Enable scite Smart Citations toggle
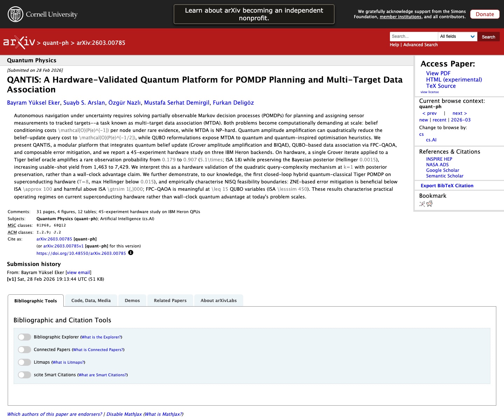The width and height of the screenshot is (504, 420). pyautogui.click(x=24, y=375)
